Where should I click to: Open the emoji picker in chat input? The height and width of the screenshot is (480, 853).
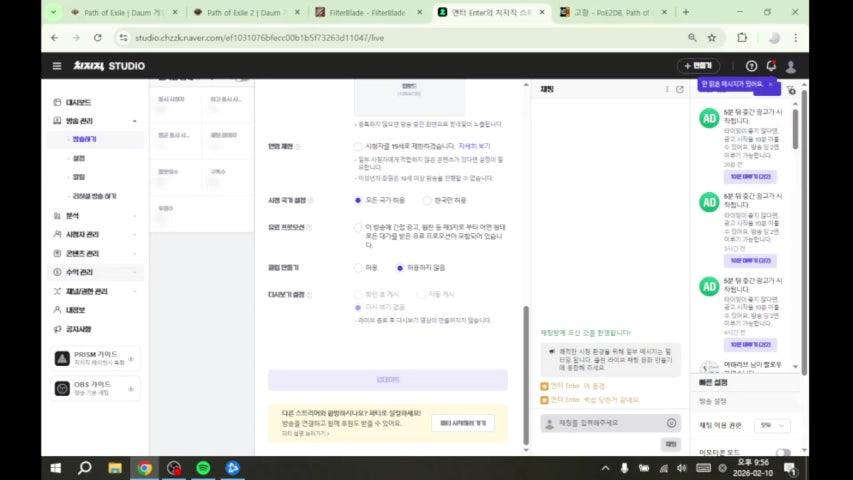coord(671,423)
